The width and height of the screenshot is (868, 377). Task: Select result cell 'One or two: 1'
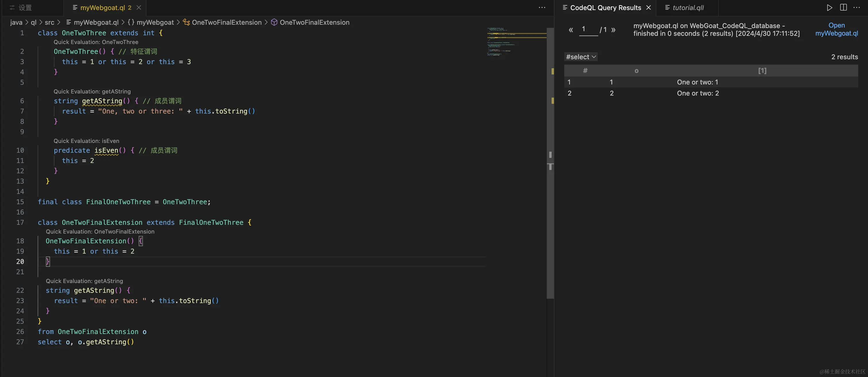click(697, 82)
